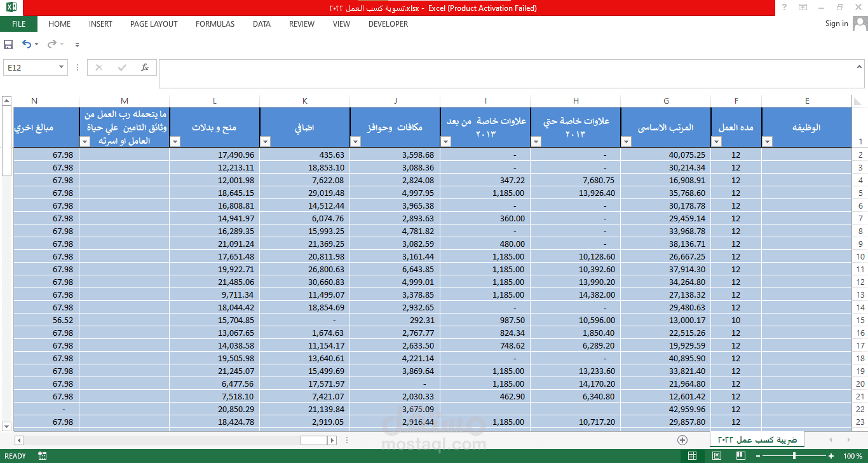868x463 pixels.
Task: Click the macro recording icon in status bar
Action: 43,456
